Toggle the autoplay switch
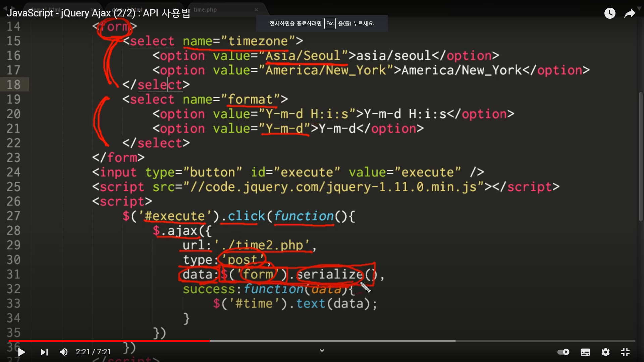Viewport: 644px width, 362px height. (x=563, y=352)
